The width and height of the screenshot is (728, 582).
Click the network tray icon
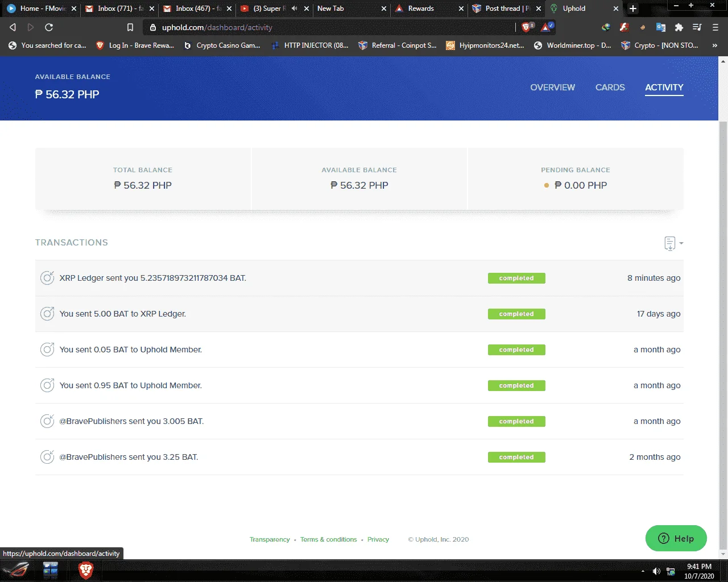671,571
